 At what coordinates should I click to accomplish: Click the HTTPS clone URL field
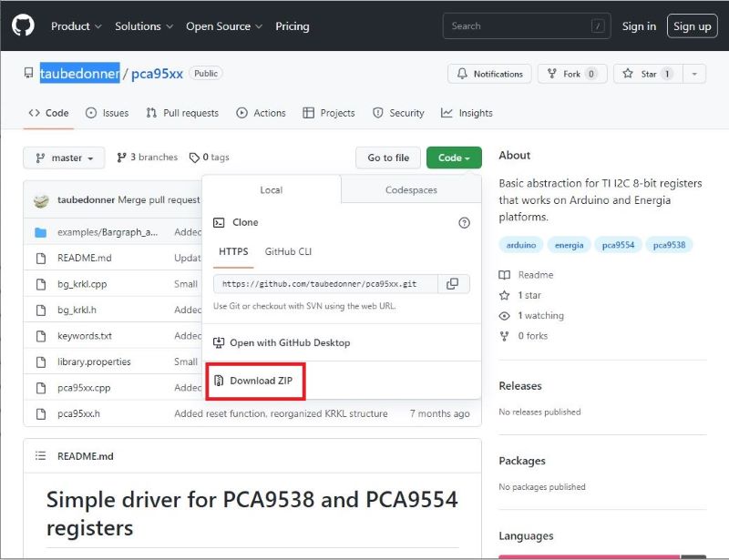pos(325,284)
